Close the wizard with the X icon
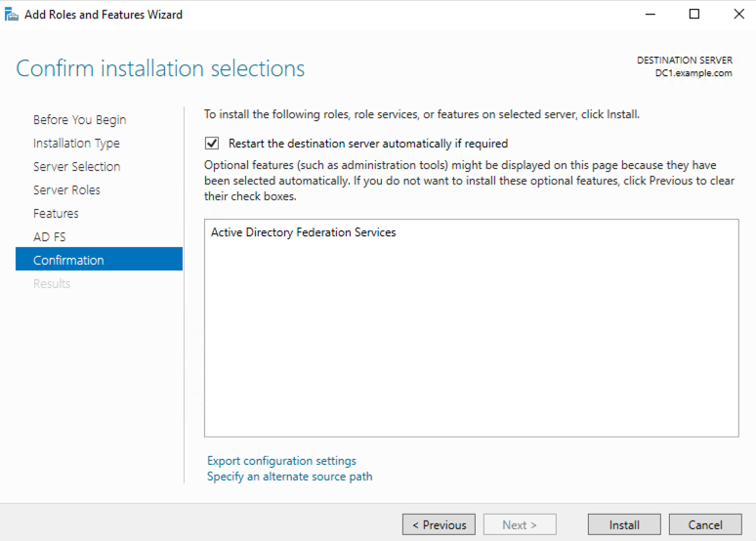756x541 pixels. pos(738,15)
